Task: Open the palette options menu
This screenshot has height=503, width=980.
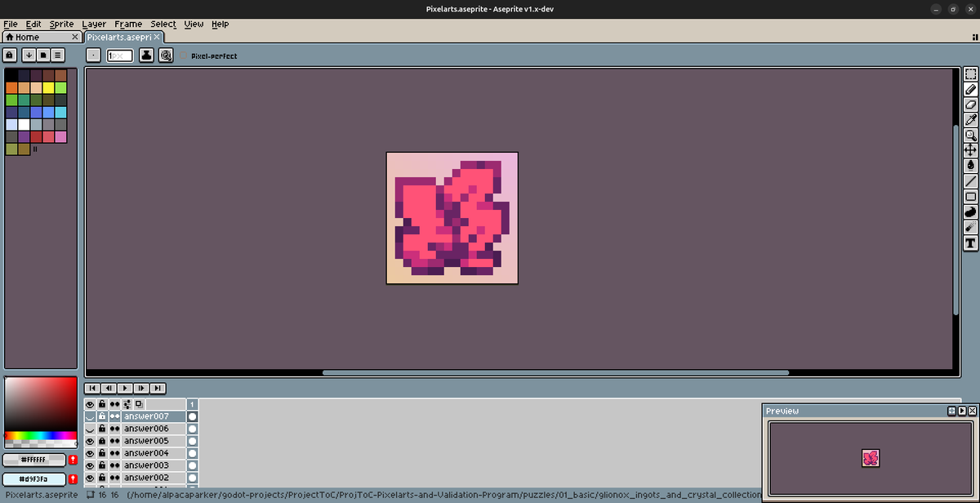Action: pos(58,56)
